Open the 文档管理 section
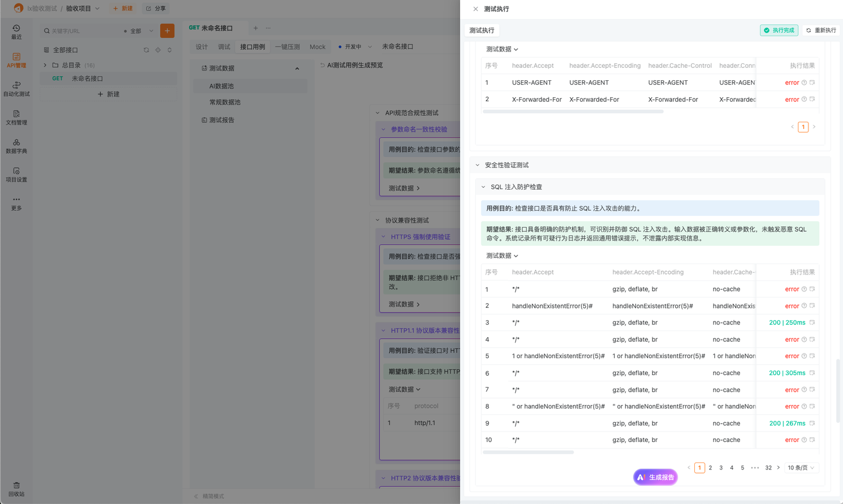Viewport: 843px width, 504px height. [x=16, y=117]
